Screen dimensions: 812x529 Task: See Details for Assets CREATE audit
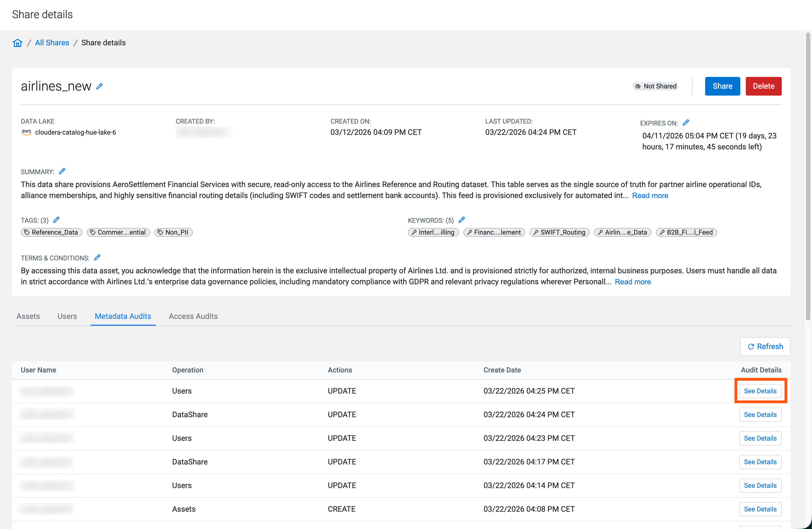(760, 509)
